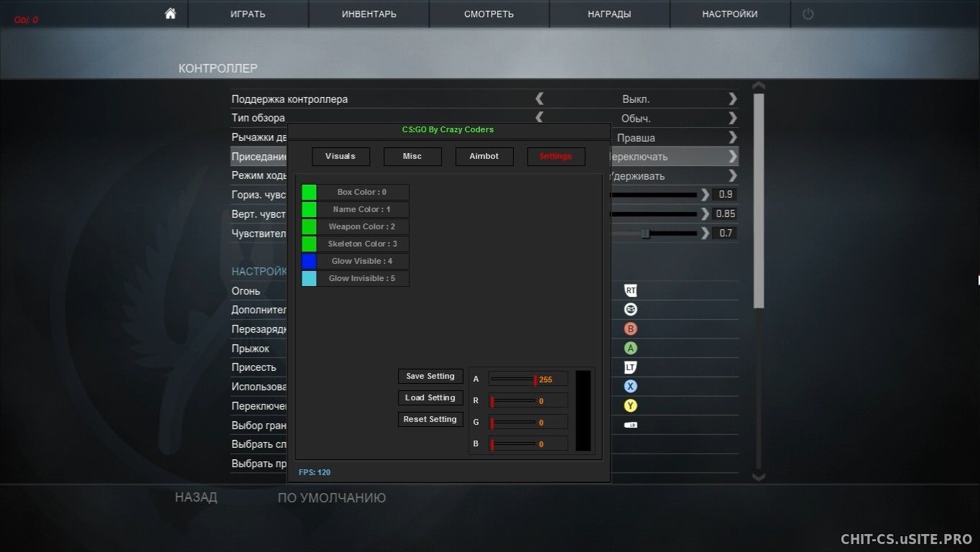Click right arrow on Переключать row
The height and width of the screenshot is (552, 980).
[x=732, y=156]
